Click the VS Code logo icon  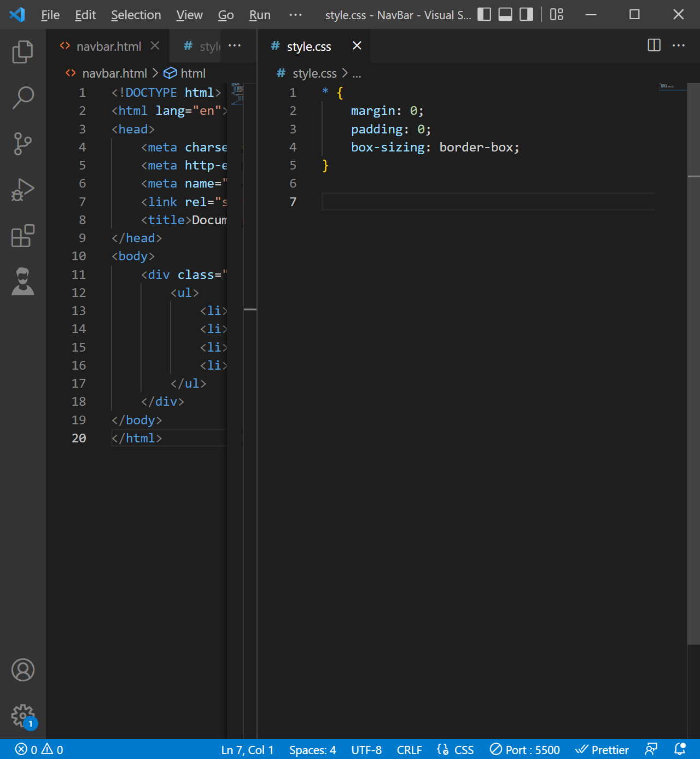click(x=17, y=15)
